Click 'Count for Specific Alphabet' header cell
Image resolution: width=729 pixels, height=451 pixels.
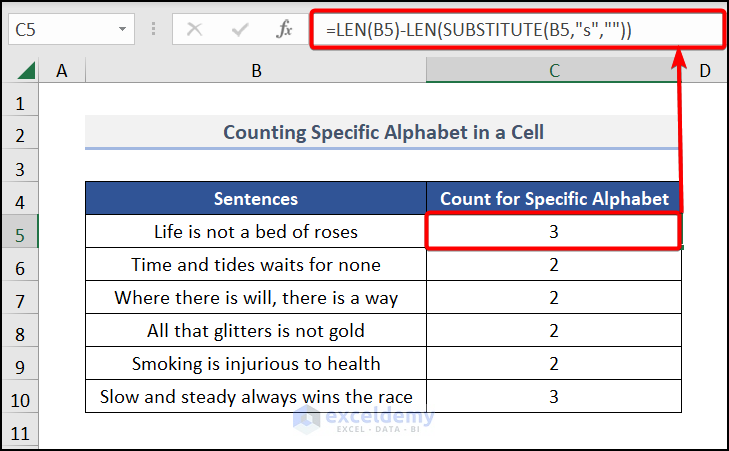point(554,199)
